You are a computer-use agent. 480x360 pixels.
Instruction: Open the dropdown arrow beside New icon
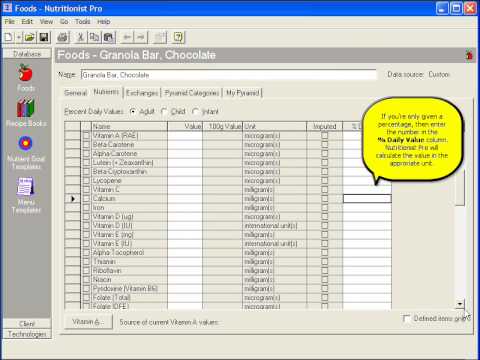point(19,37)
